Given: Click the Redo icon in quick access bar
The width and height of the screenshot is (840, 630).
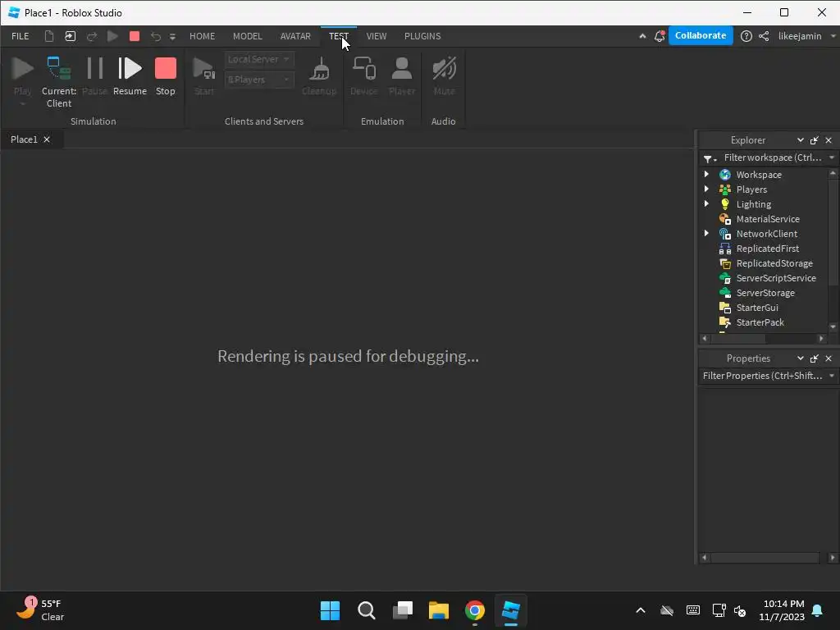Looking at the screenshot, I should (x=92, y=36).
